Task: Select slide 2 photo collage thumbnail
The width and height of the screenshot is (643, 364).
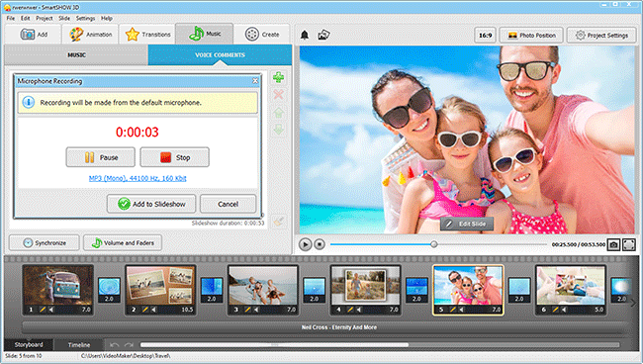Action: tap(160, 290)
